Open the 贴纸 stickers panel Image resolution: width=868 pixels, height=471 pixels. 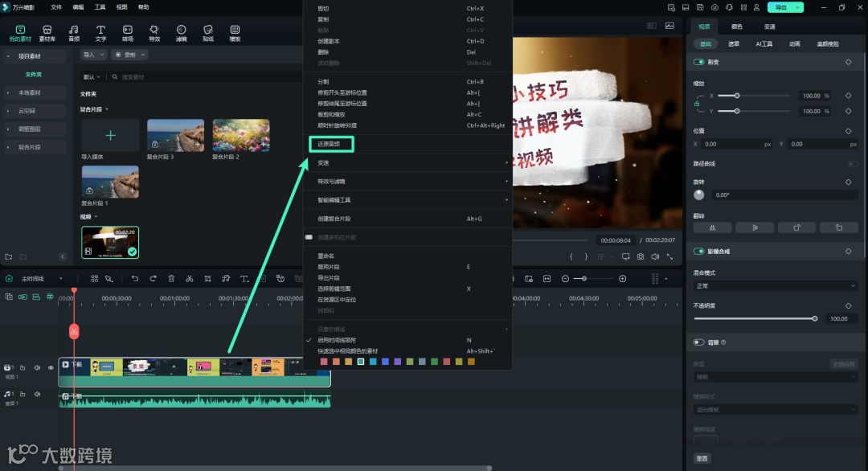[207, 33]
